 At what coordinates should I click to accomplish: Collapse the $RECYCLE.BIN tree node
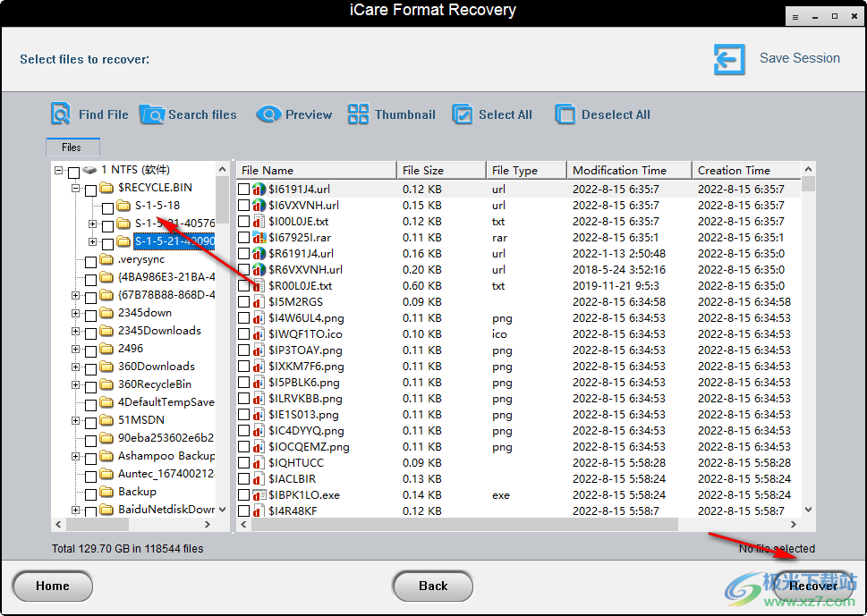coord(76,188)
